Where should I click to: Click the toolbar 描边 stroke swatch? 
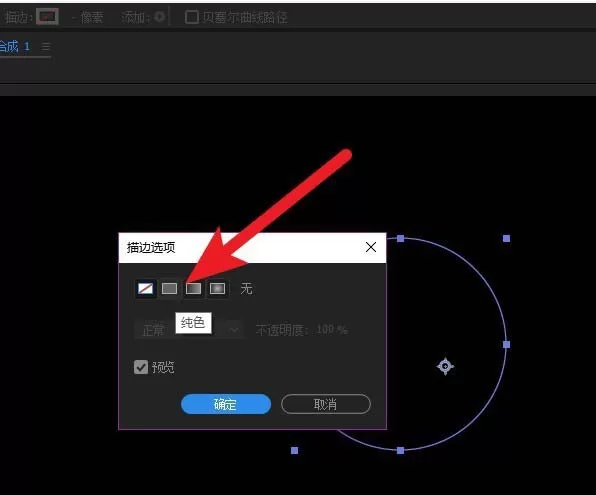47,16
